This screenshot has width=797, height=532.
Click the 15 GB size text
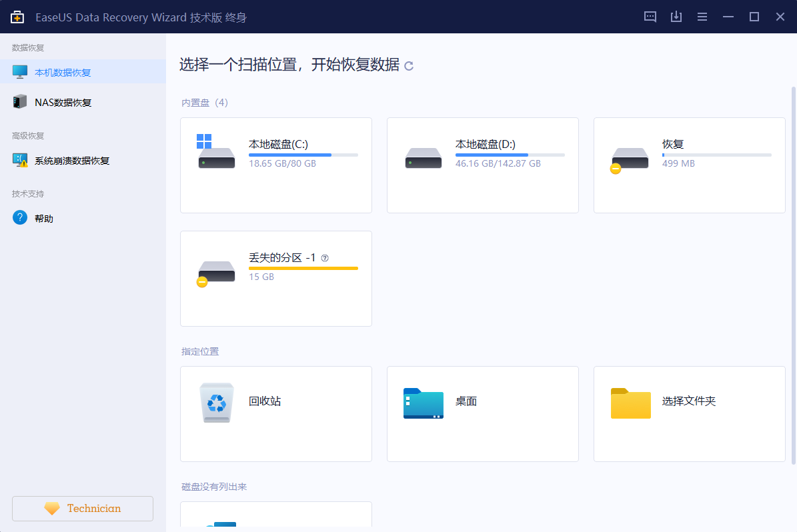pyautogui.click(x=261, y=277)
